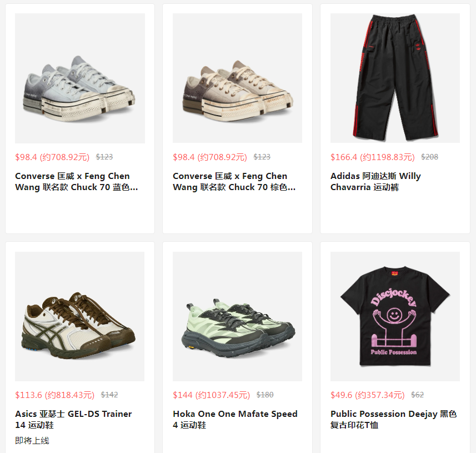Click the $98.4 price of blue Converse

[52, 157]
